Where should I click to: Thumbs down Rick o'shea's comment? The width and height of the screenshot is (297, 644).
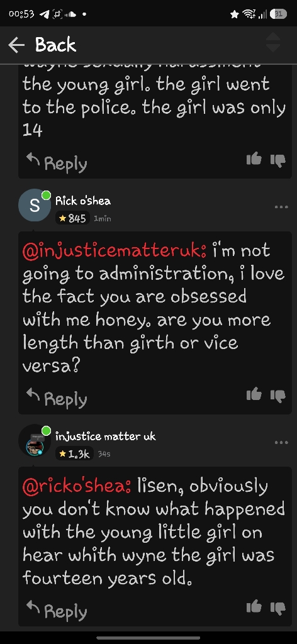pos(278,396)
